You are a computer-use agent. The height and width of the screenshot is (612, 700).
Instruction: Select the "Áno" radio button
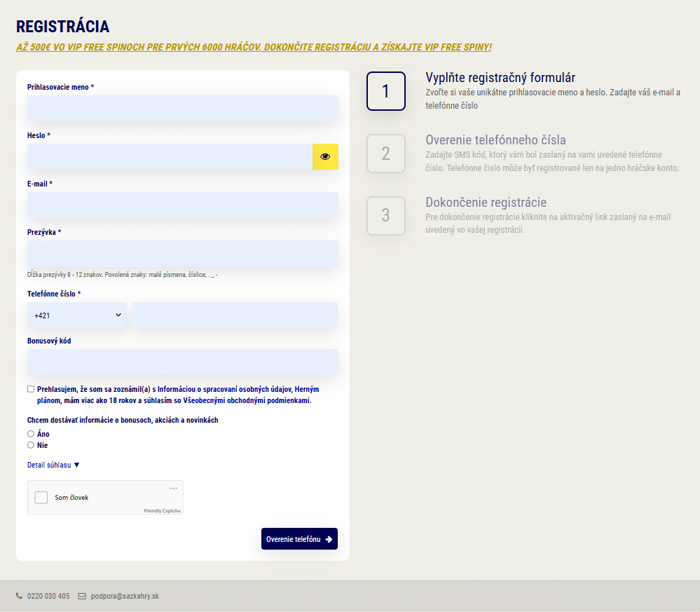pyautogui.click(x=30, y=433)
